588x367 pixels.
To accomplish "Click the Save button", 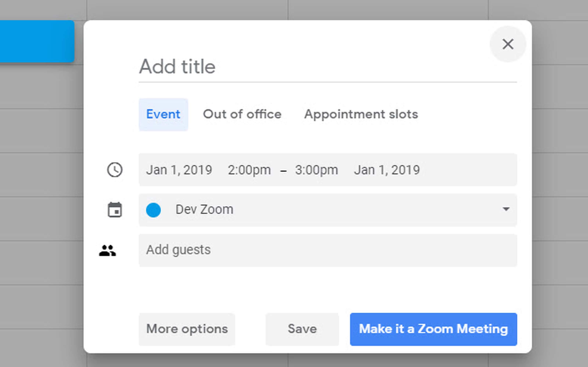I will click(302, 328).
